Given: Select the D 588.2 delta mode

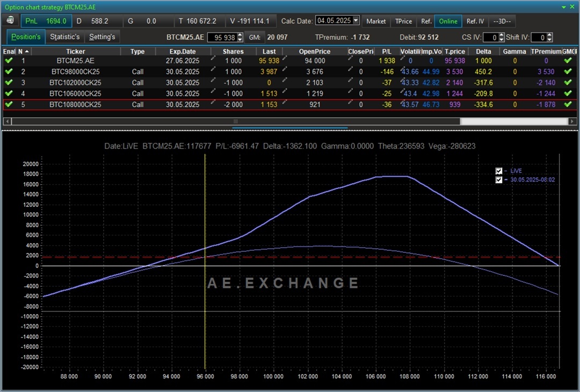Looking at the screenshot, I should coord(97,21).
